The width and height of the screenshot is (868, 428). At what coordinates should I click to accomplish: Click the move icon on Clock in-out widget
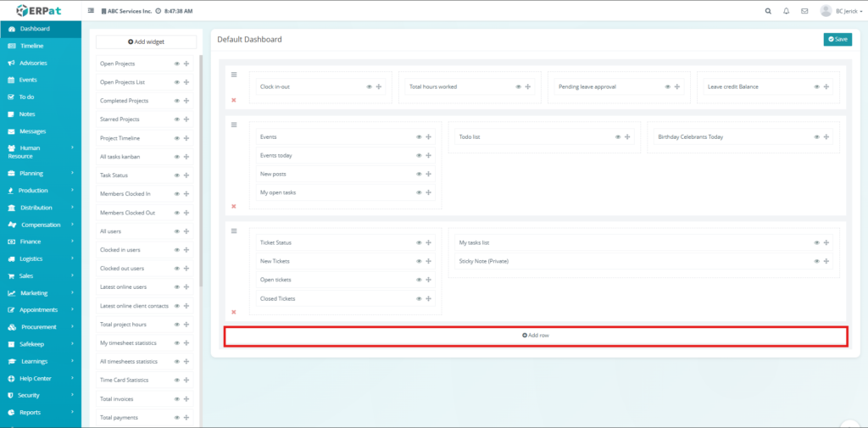[379, 86]
